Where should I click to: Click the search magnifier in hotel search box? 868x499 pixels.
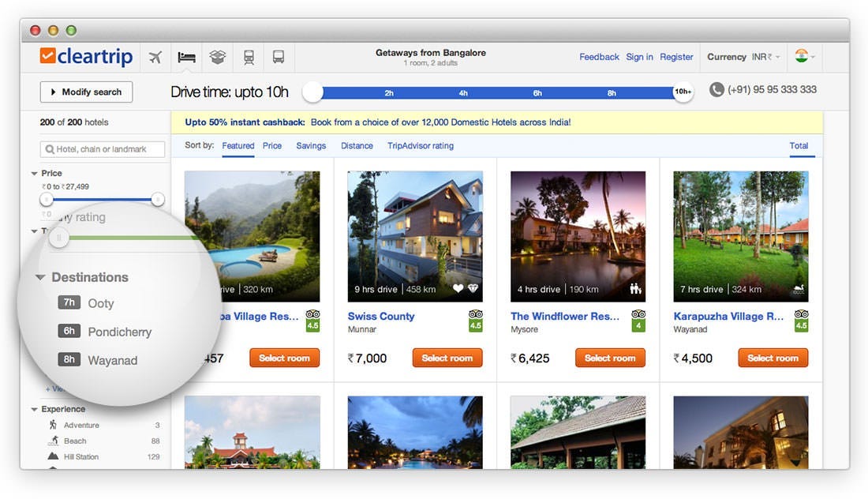click(x=50, y=149)
